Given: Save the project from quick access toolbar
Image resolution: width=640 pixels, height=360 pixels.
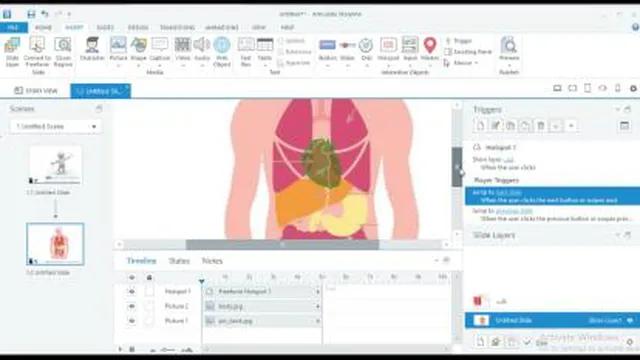Looking at the screenshot, I should (x=31, y=14).
